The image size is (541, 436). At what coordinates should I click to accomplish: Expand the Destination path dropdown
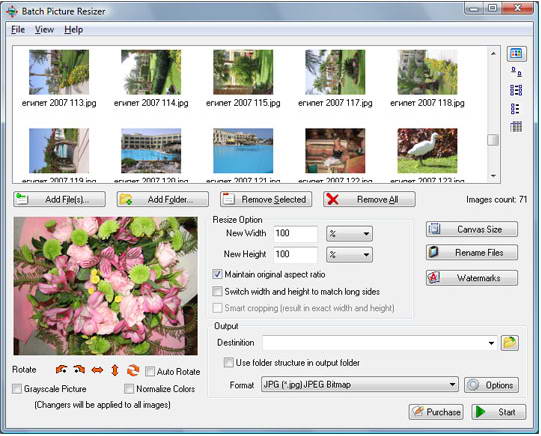(x=491, y=343)
